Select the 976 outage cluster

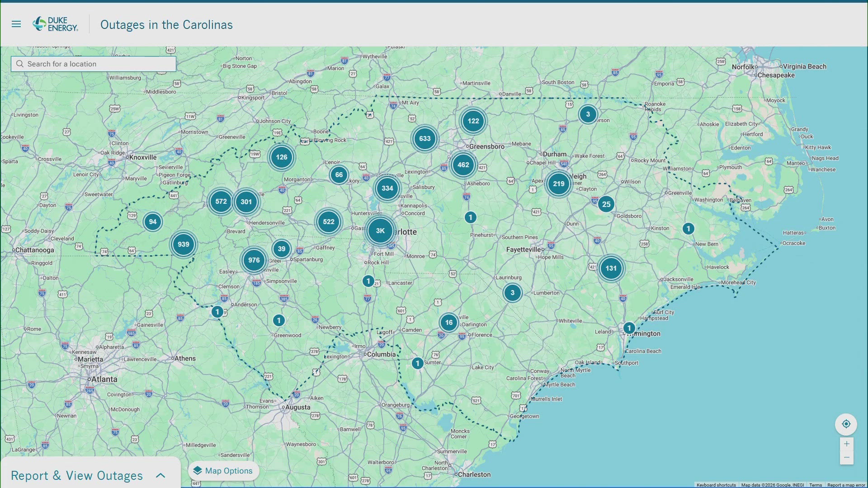(x=254, y=260)
